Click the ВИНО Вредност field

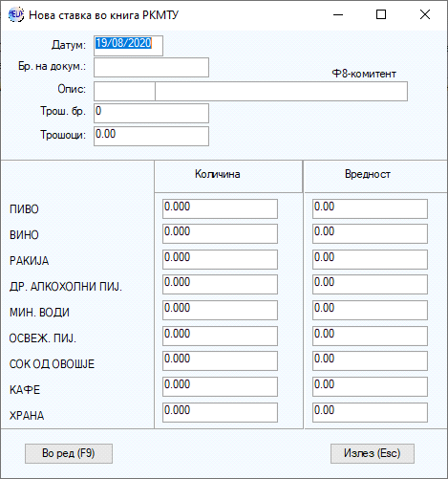click(x=370, y=233)
